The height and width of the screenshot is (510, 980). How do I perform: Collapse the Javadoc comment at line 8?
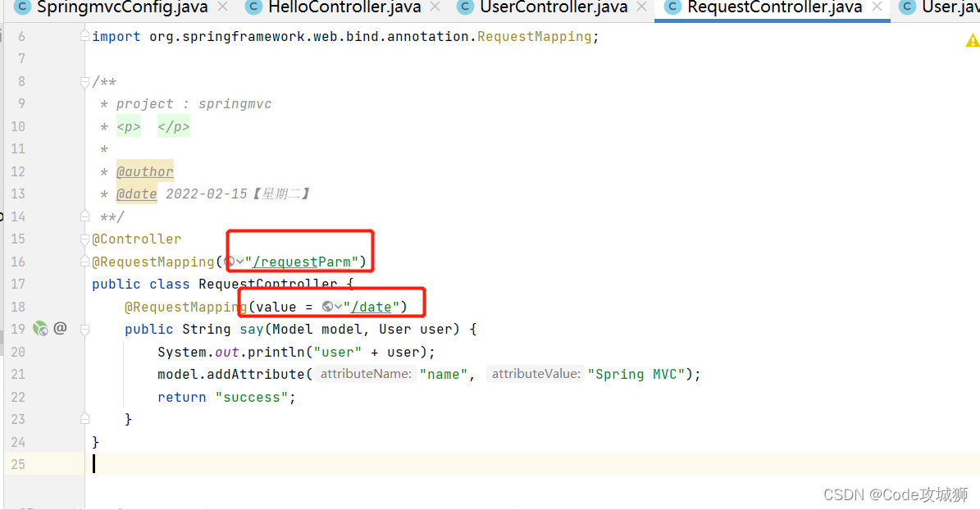(85, 82)
